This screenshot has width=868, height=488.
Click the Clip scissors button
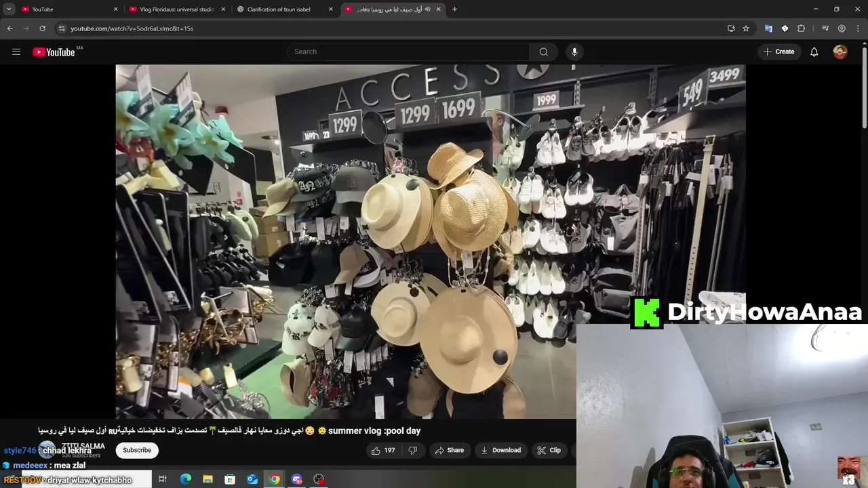pos(549,450)
